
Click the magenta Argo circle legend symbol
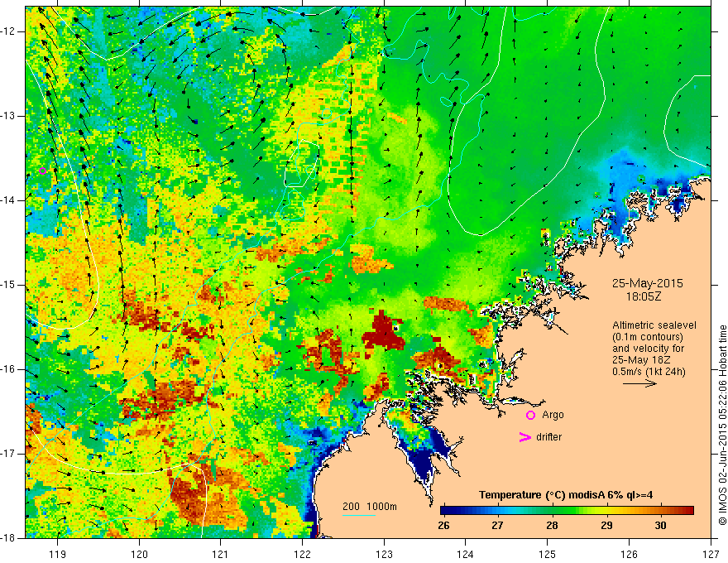click(x=530, y=415)
